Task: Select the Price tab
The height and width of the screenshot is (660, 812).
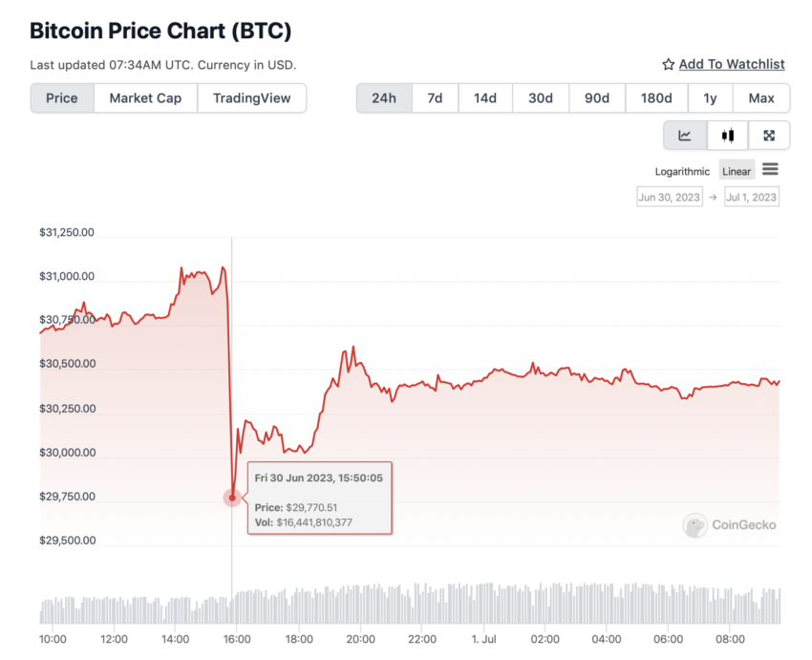Action: coord(62,97)
